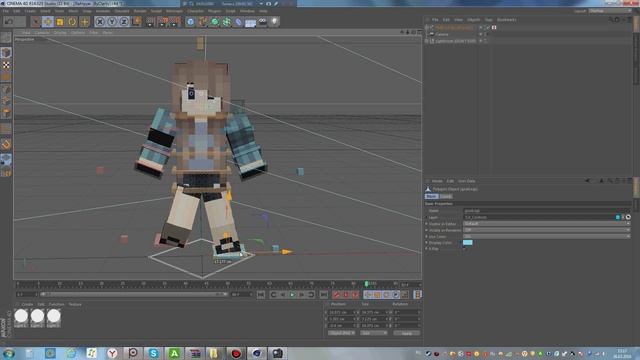Switch to Points mode in left sidebar
The height and width of the screenshot is (360, 640).
click(6, 89)
